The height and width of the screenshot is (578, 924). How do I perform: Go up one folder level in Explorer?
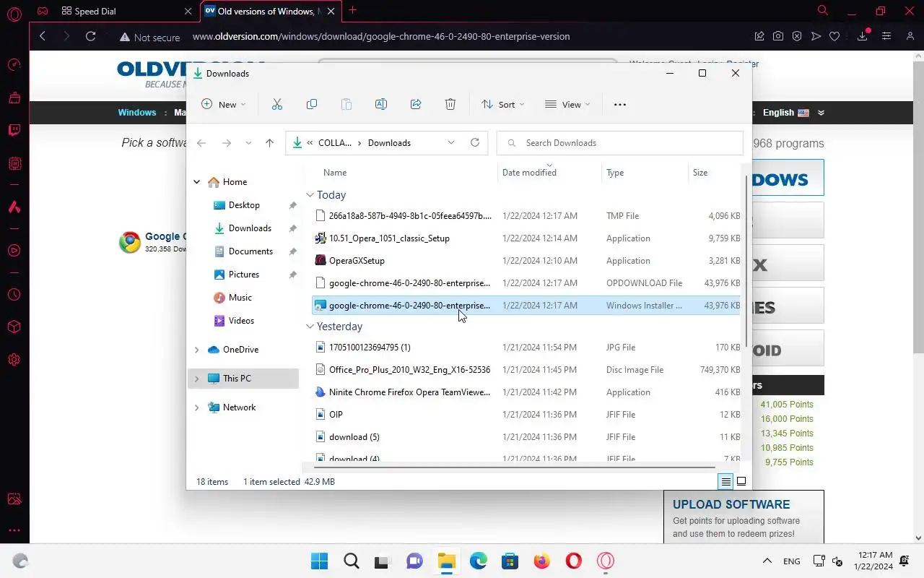[269, 143]
